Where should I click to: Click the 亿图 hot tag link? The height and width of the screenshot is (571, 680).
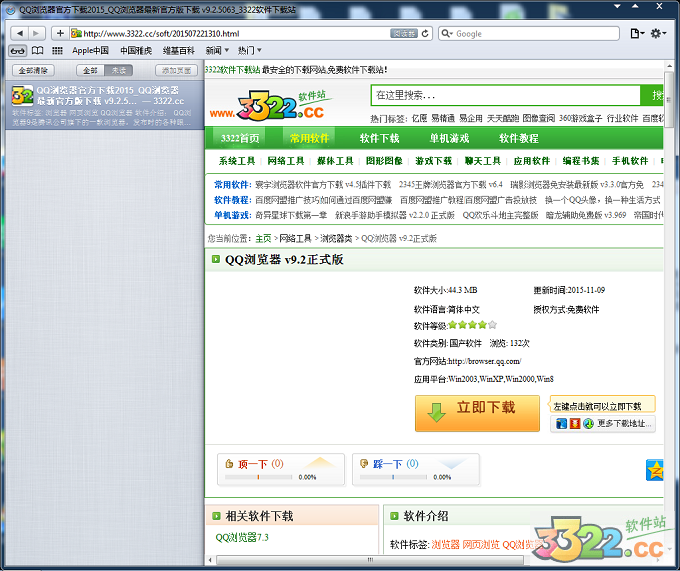[x=419, y=118]
